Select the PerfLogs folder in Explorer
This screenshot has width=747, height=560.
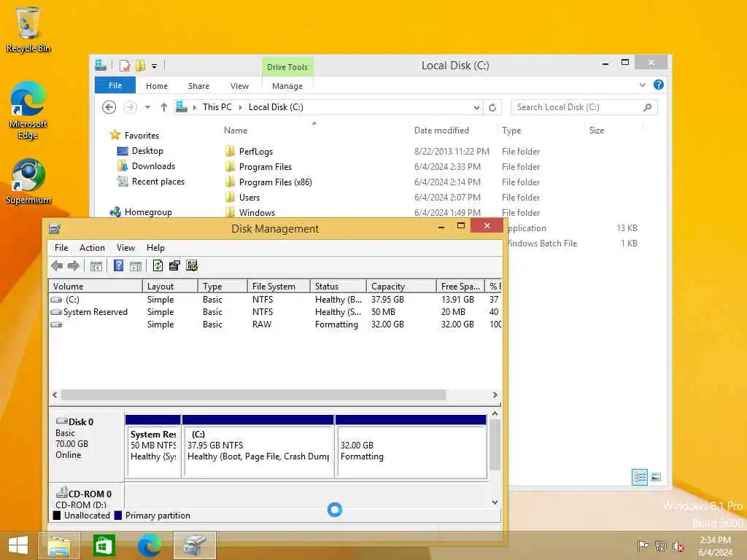point(256,152)
